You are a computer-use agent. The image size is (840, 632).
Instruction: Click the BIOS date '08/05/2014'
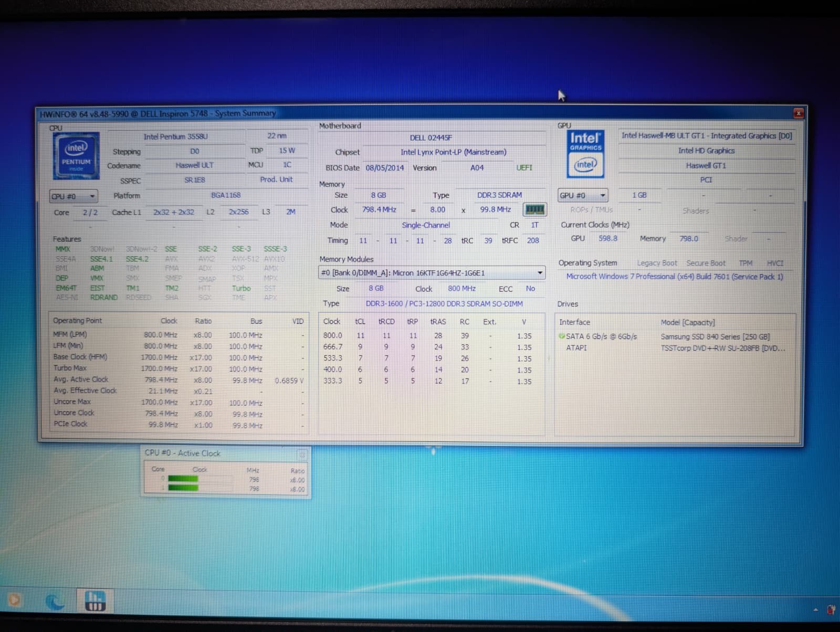(x=385, y=168)
